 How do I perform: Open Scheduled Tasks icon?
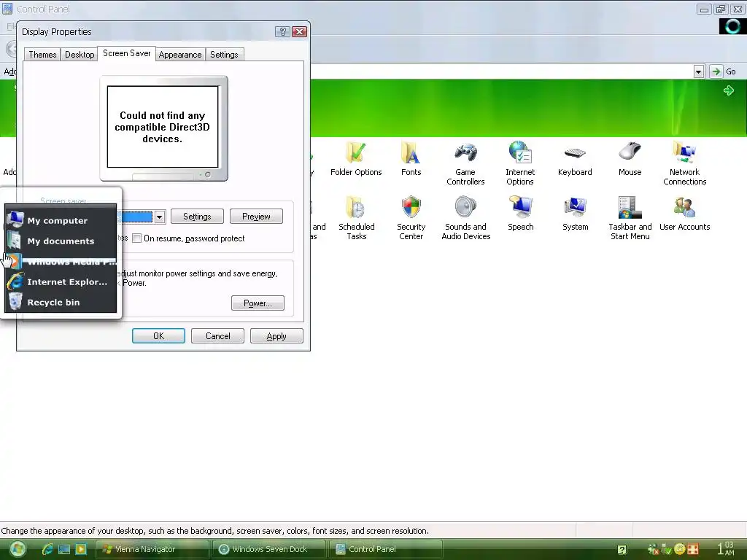pos(356,218)
